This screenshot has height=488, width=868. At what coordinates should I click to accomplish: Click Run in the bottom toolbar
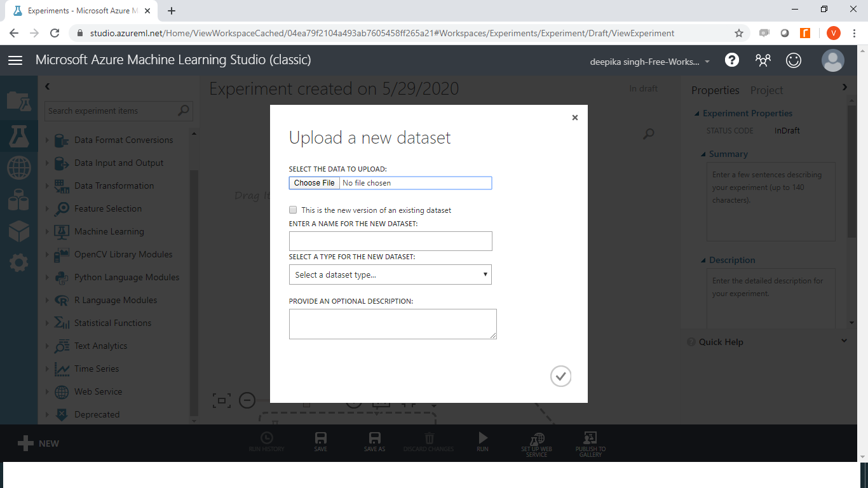[482, 442]
